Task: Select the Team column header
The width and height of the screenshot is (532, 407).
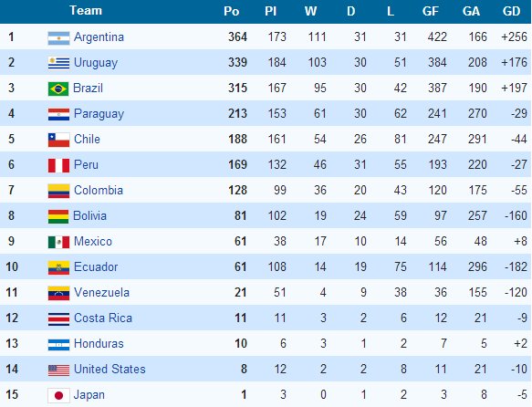Action: point(86,11)
